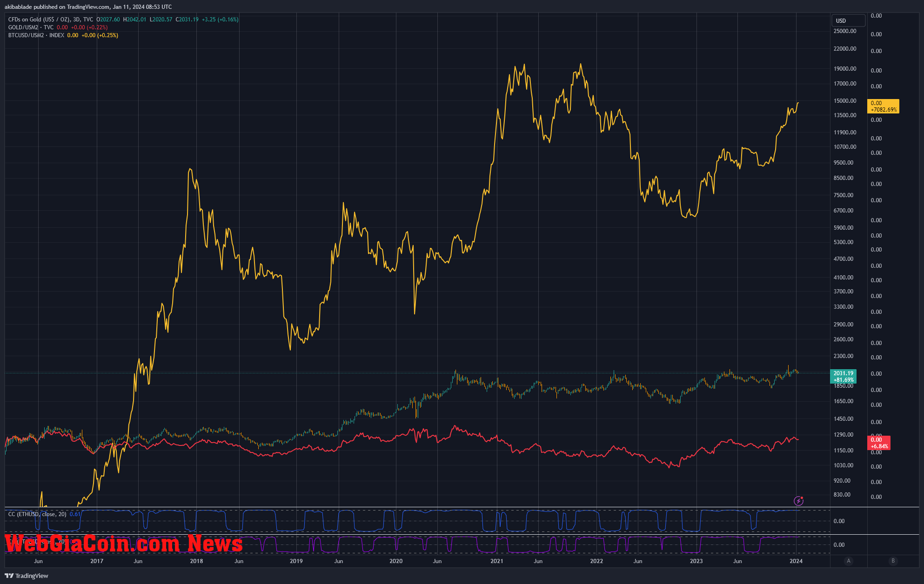The image size is (924, 584).
Task: Click the 2017 time axis label
Action: (x=97, y=561)
